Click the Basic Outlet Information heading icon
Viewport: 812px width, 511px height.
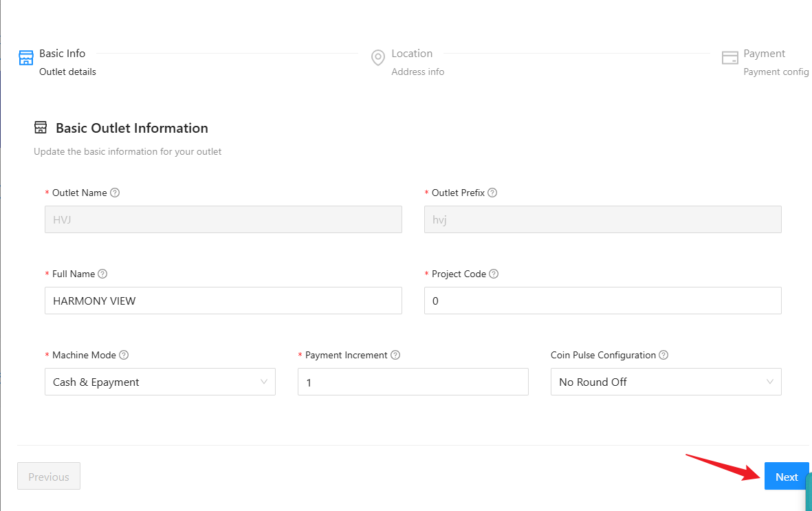point(41,127)
